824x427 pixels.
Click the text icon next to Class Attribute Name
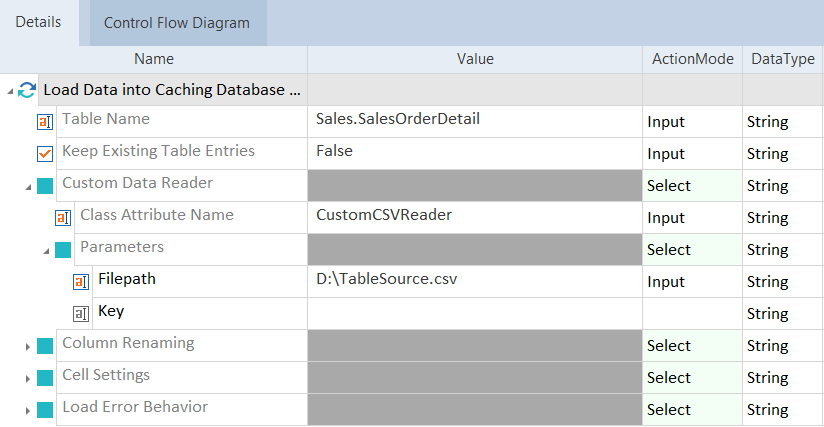(63, 218)
